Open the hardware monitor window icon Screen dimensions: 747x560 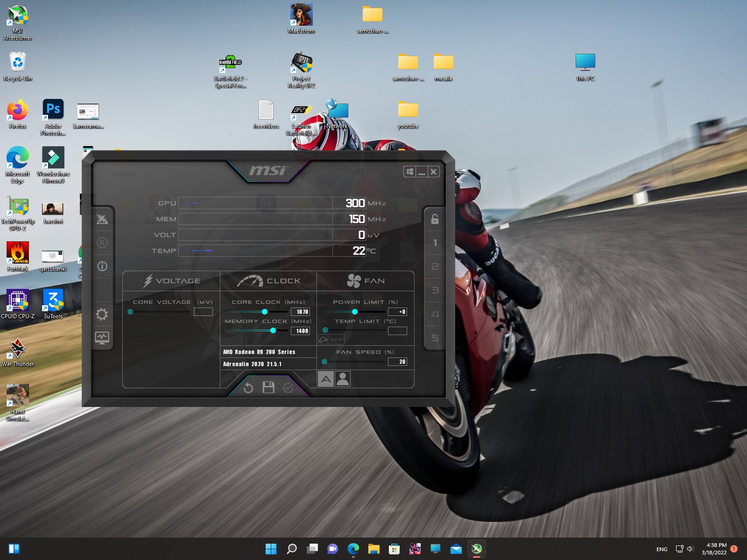[102, 337]
